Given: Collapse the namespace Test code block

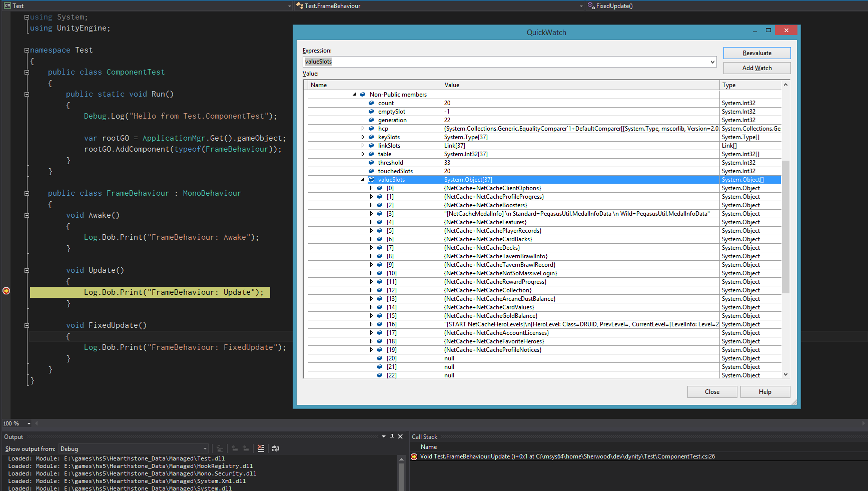Looking at the screenshot, I should pos(27,50).
